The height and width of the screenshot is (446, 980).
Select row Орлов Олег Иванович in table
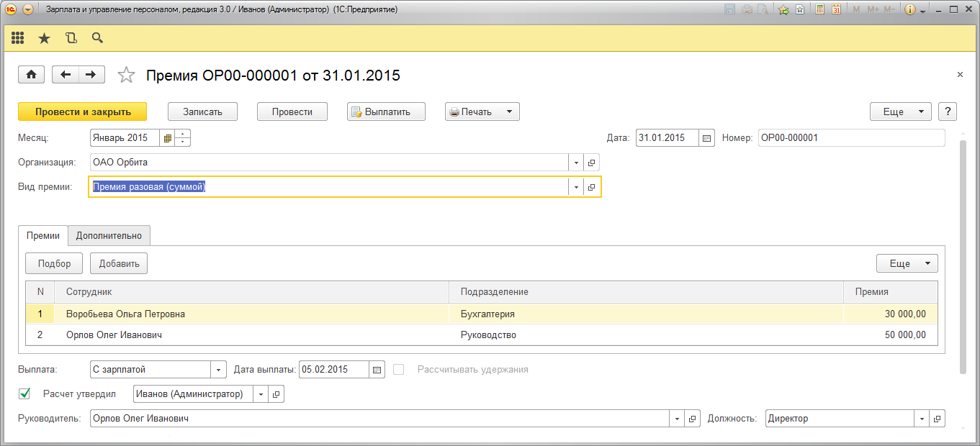pyautogui.click(x=482, y=335)
